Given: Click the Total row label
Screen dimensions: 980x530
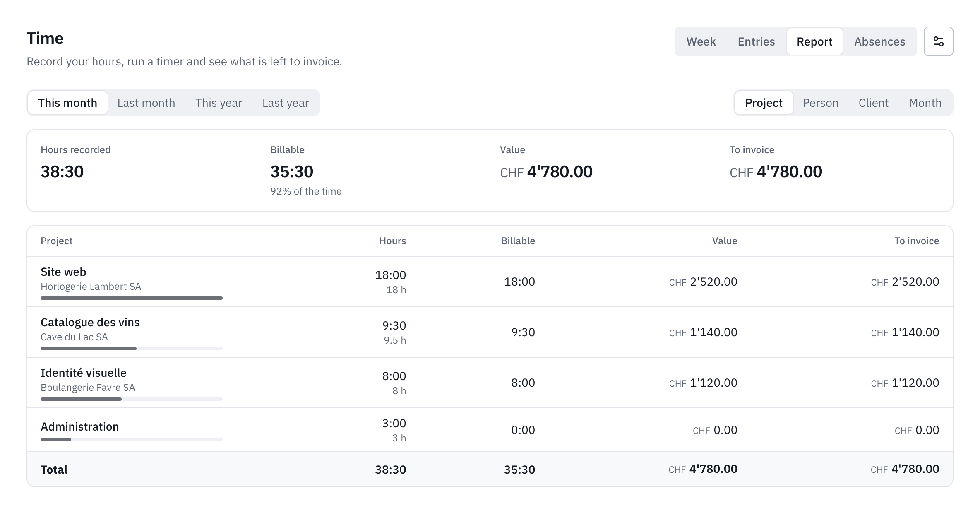Looking at the screenshot, I should (x=54, y=470).
